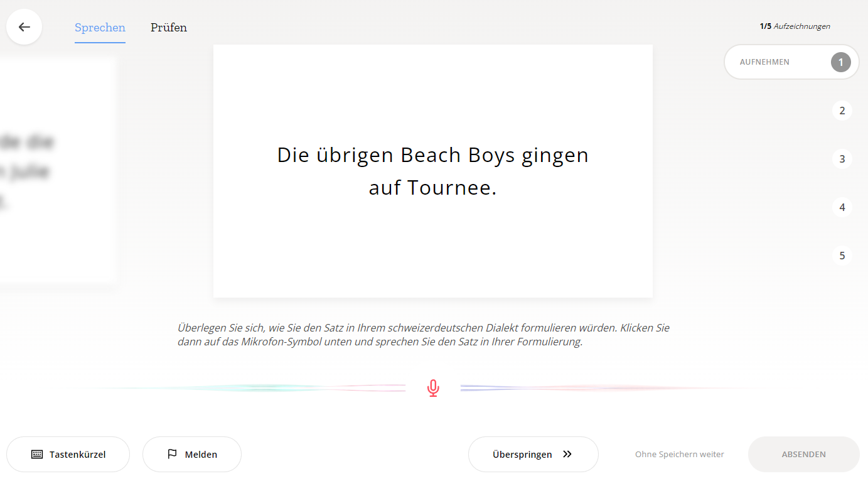This screenshot has width=868, height=481.
Task: Select recording step 3
Action: 842,159
